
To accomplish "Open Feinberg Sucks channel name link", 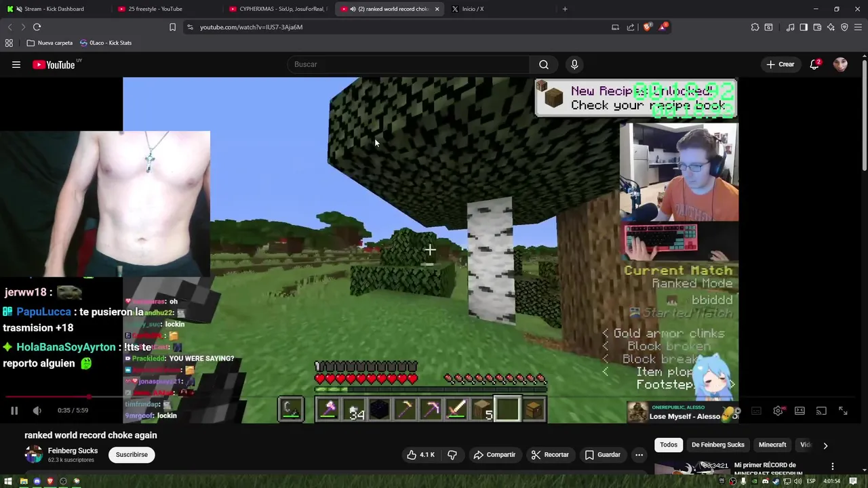I will pyautogui.click(x=73, y=451).
